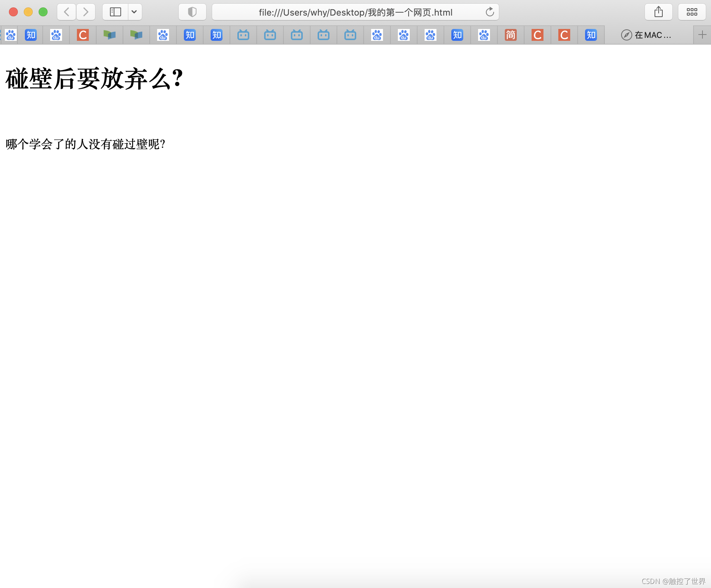Open the CSDN tab immediately right of 简 tab
Screen dimensions: 711x588
click(x=538, y=35)
